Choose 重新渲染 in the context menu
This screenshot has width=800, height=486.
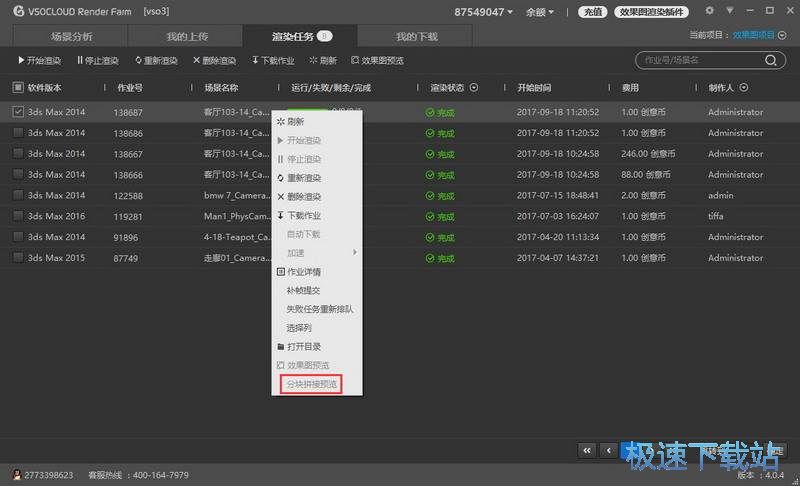[x=317, y=177]
